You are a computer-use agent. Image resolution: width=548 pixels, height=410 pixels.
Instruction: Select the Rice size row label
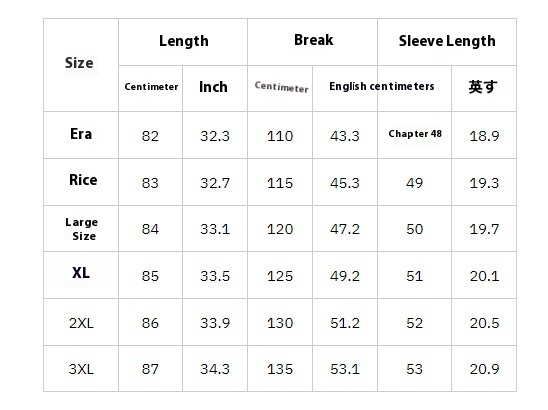coord(83,180)
